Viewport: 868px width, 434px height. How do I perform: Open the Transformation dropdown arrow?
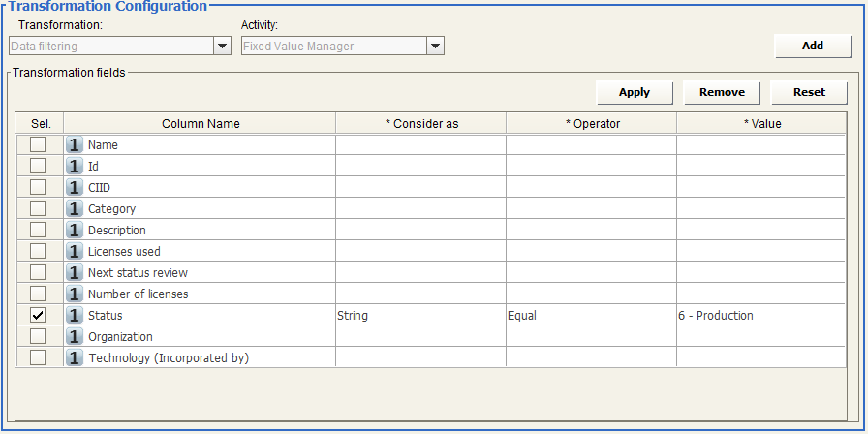click(x=222, y=46)
